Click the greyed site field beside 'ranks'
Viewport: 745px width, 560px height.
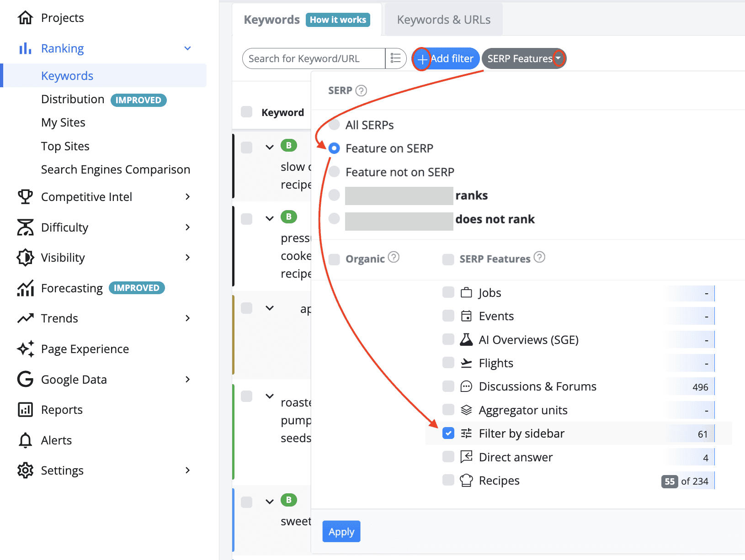(399, 196)
